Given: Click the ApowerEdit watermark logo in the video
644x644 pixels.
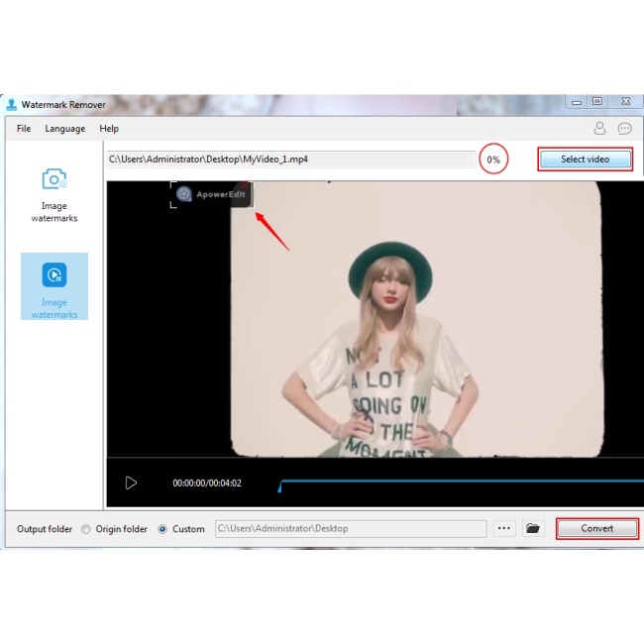Looking at the screenshot, I should (x=210, y=195).
